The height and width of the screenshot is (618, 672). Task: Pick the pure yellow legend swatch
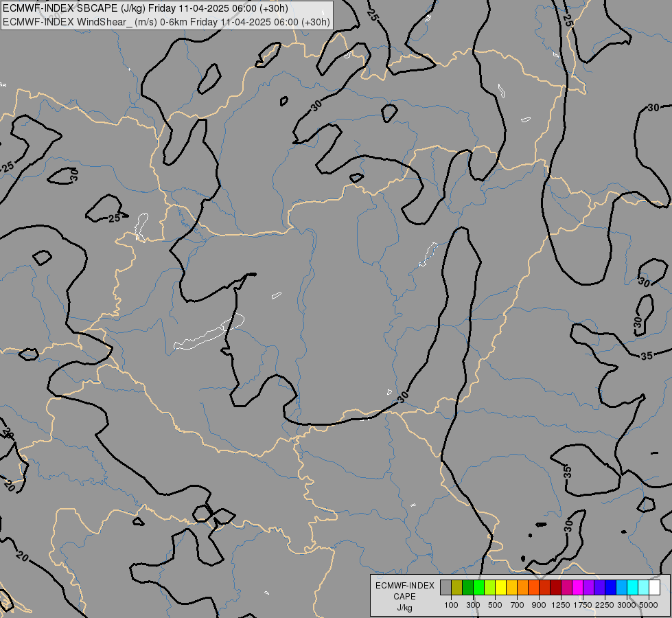500,587
